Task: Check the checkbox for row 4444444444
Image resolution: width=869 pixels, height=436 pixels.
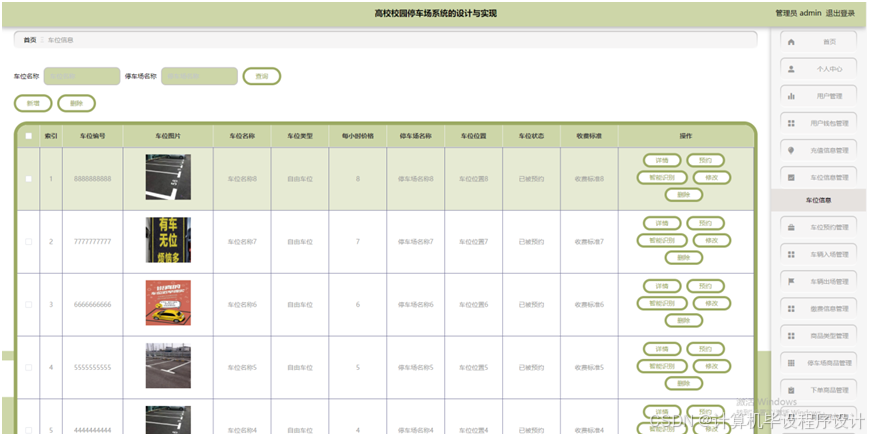Action: click(29, 430)
